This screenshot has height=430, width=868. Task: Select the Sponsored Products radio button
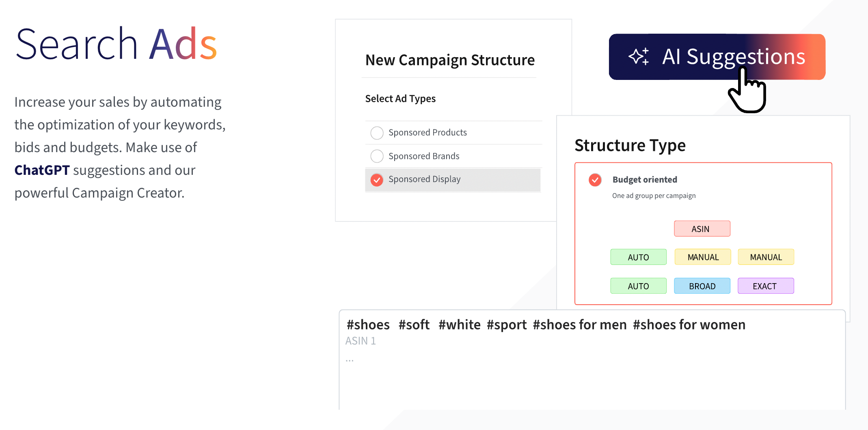[377, 133]
